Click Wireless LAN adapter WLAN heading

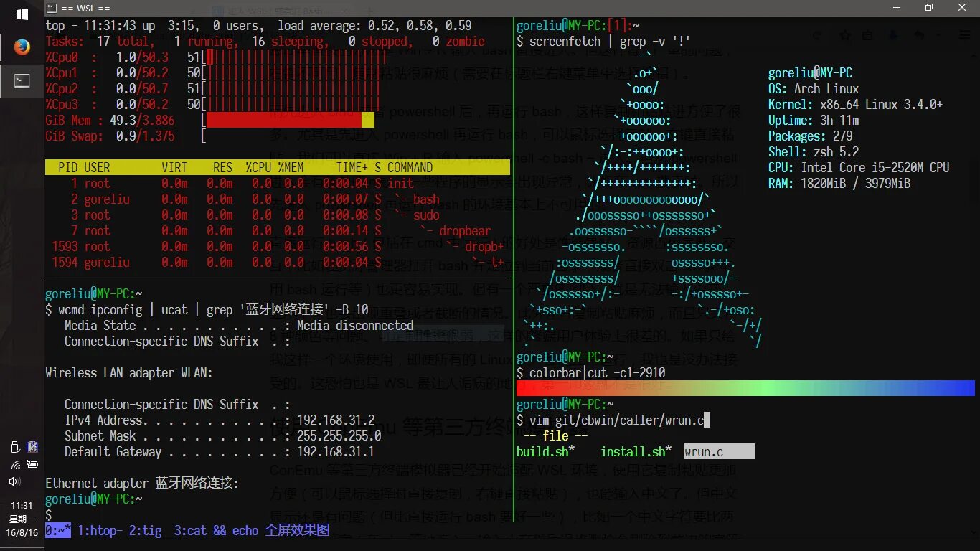point(129,372)
